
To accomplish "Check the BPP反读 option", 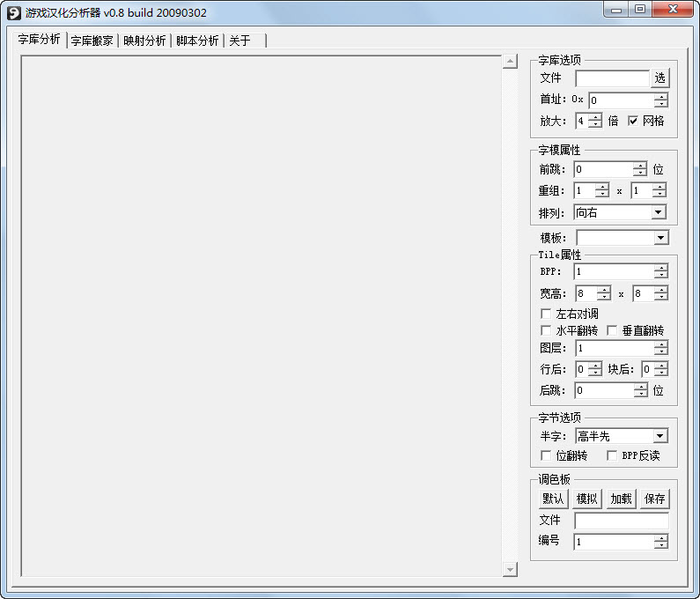I will tap(613, 455).
